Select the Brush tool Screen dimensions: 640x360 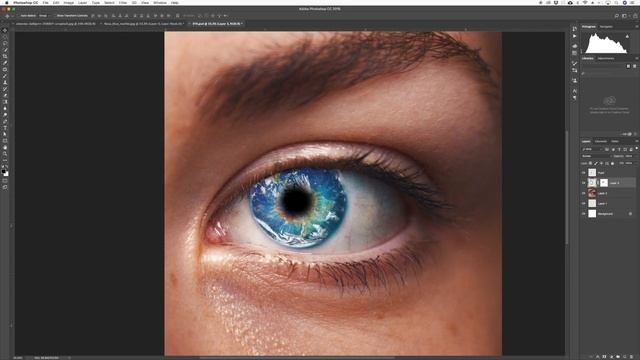5,76
